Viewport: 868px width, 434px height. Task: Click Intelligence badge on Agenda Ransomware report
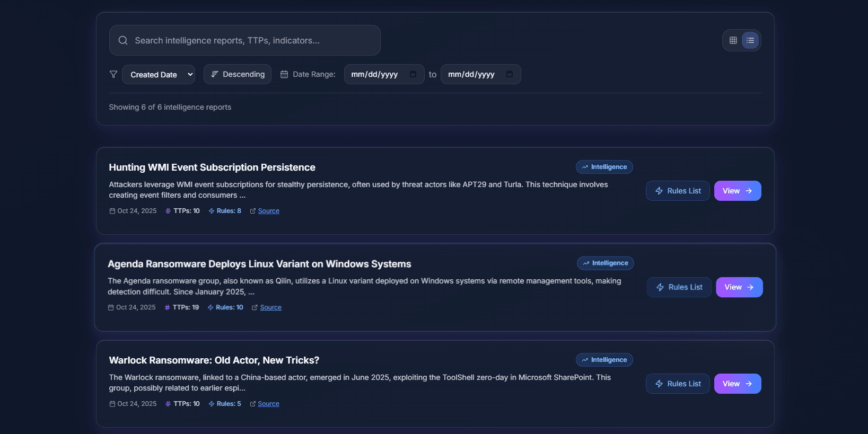[x=605, y=263]
